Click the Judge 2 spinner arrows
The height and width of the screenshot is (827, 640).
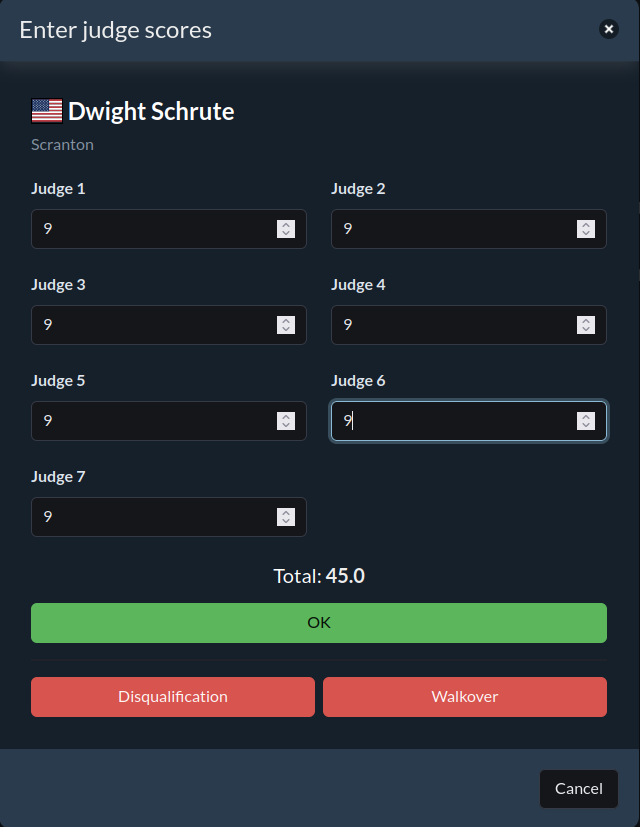[586, 229]
